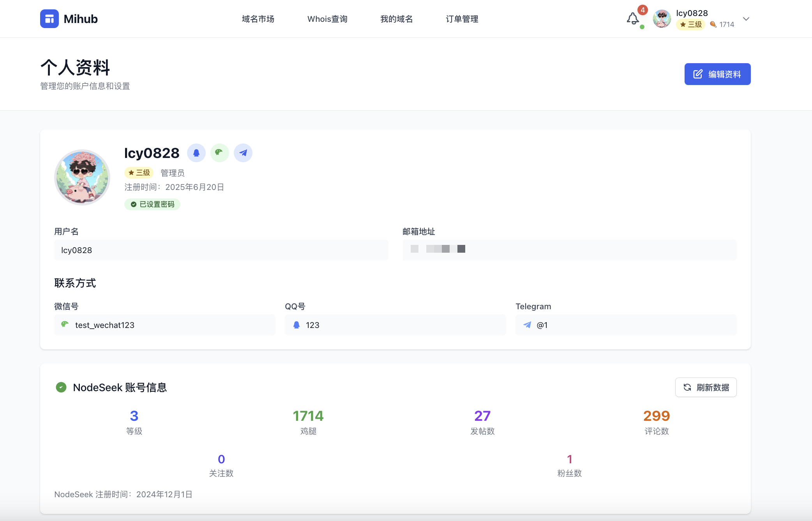Viewport: 812px width, 521px height.
Task: Click the 用户名 field showing Icy0828
Action: click(x=221, y=250)
